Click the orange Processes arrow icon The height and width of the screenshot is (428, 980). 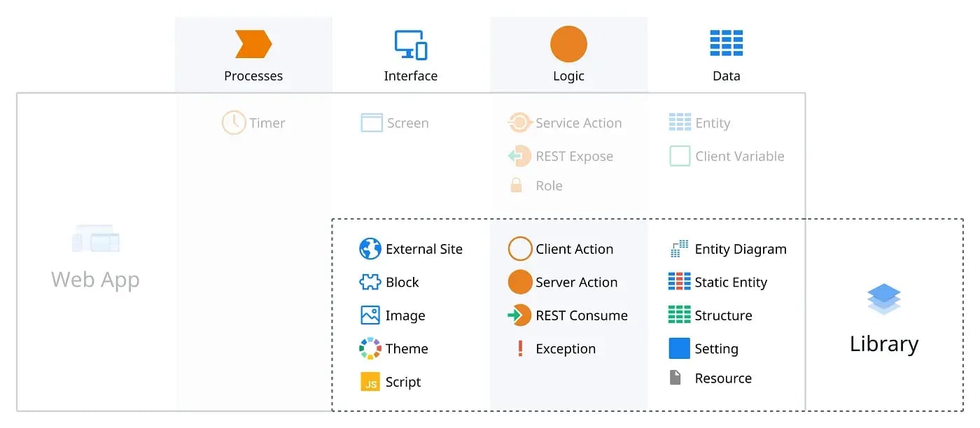tap(253, 45)
